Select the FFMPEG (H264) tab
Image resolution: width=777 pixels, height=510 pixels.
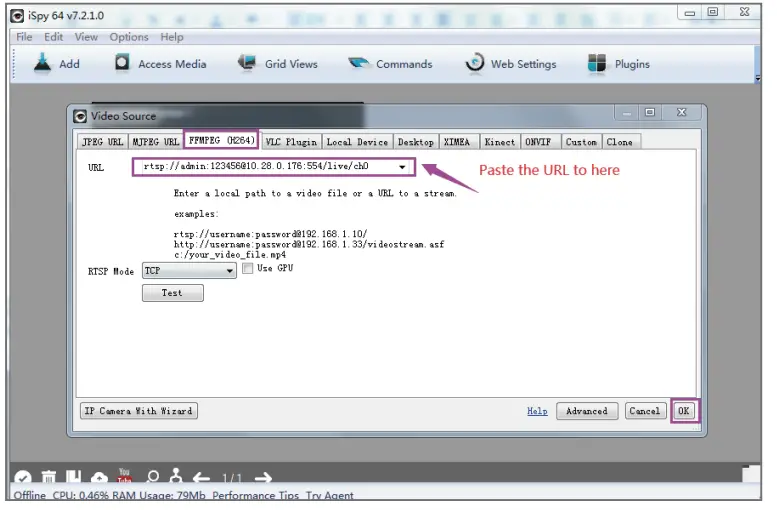(221, 140)
